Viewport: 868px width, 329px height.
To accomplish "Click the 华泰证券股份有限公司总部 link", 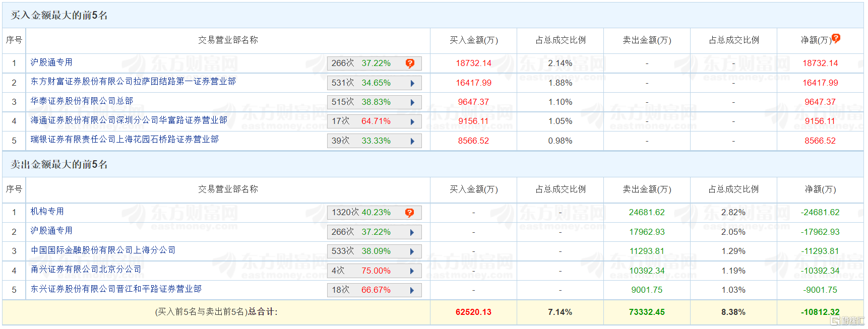I will pyautogui.click(x=82, y=101).
